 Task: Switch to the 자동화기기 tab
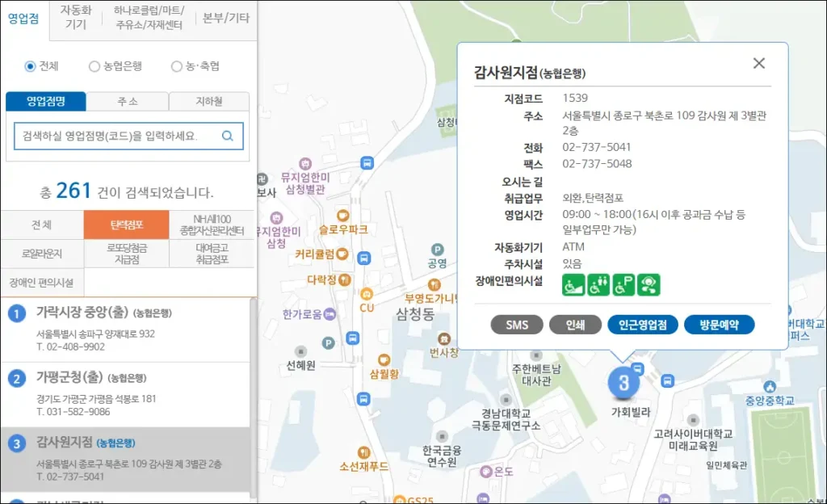point(76,18)
